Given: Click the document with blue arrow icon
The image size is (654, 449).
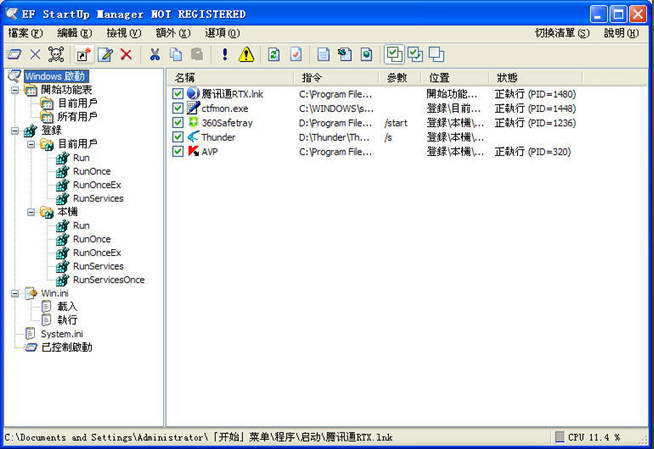Looking at the screenshot, I should click(345, 54).
